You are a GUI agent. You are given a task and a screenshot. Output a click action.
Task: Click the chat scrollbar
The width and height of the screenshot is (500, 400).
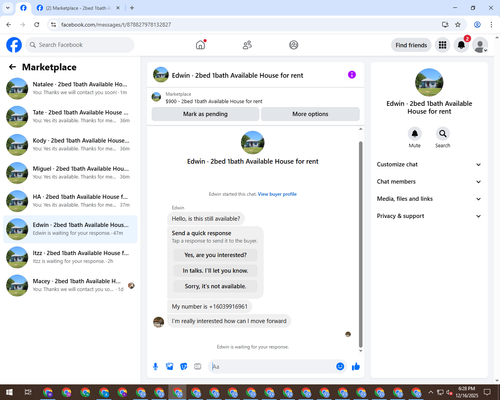(x=360, y=244)
